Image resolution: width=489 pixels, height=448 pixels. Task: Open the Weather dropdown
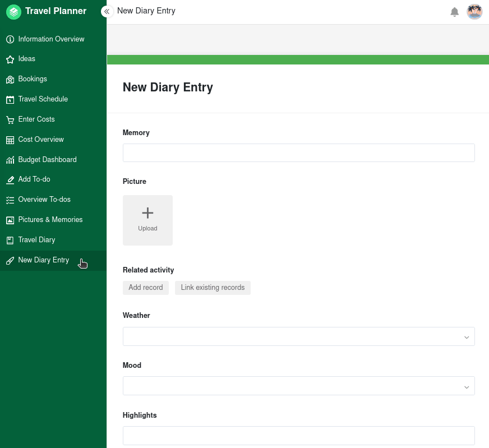298,336
